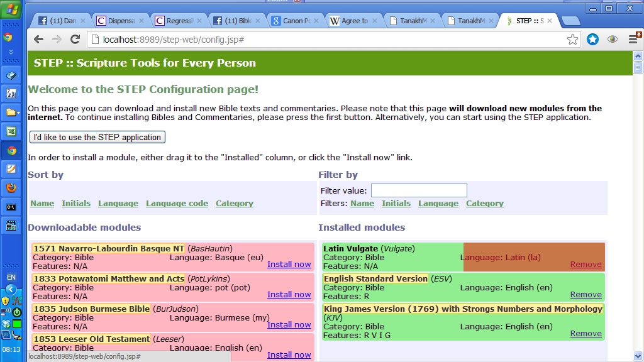Open the folder taskbar button

tap(11, 112)
